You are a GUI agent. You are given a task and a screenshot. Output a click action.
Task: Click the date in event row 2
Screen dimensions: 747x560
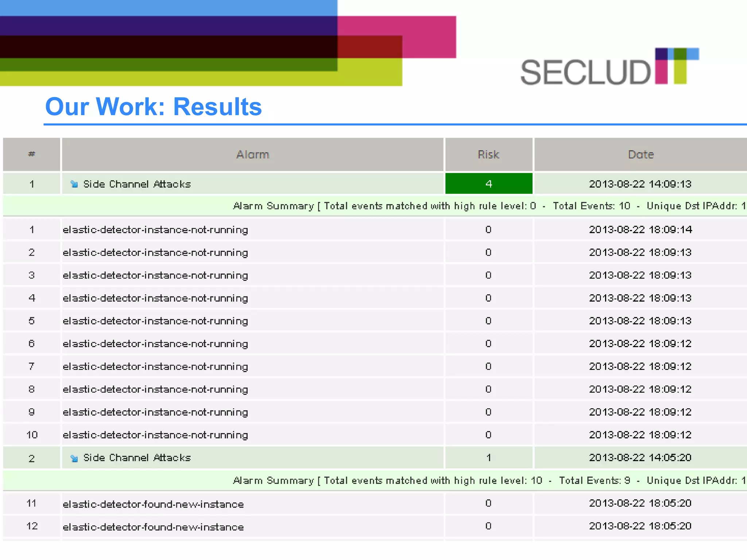coord(640,252)
